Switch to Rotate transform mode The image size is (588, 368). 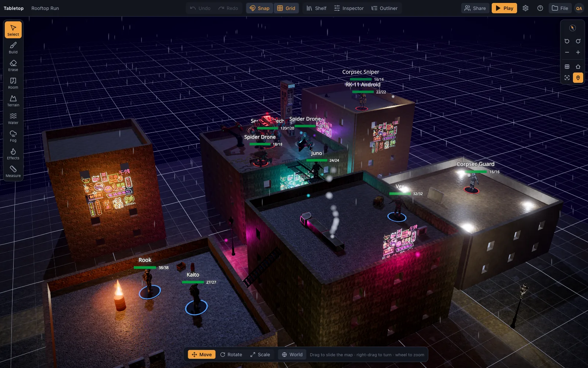(x=231, y=355)
